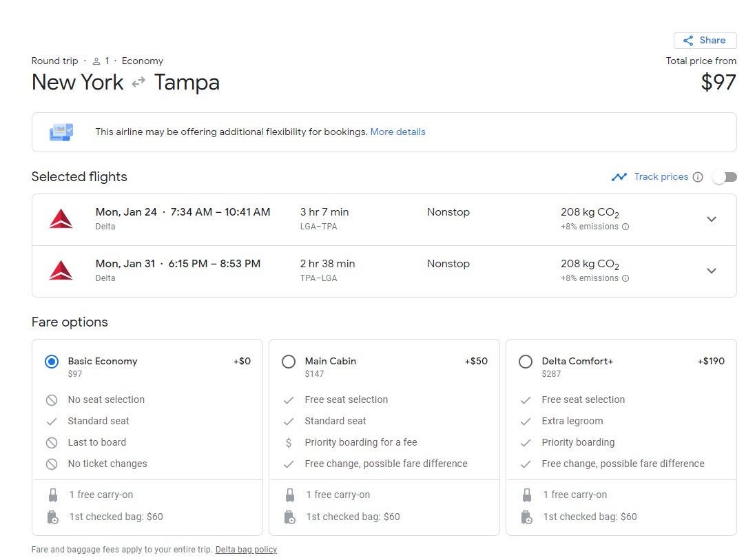Choose the Delta Comfort+ fare radio button
This screenshot has height=560, width=755.
click(526, 362)
